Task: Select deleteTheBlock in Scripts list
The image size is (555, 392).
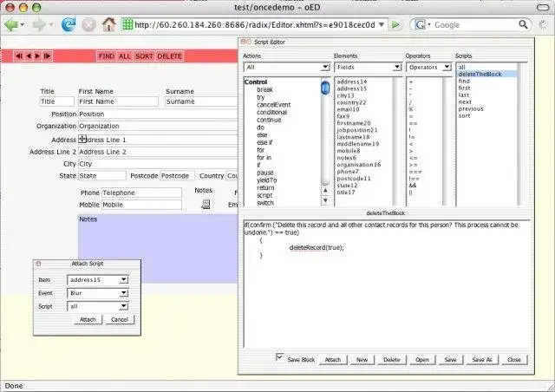Action: coord(487,74)
